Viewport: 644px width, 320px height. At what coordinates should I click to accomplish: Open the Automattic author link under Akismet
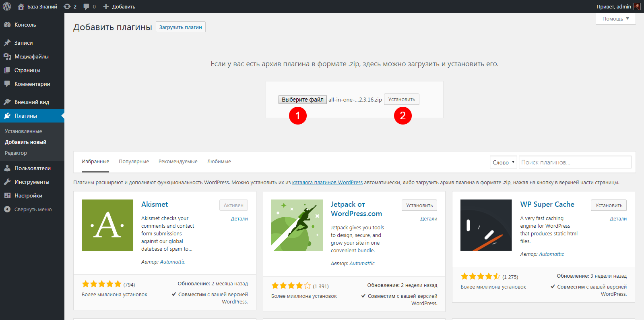tap(172, 262)
